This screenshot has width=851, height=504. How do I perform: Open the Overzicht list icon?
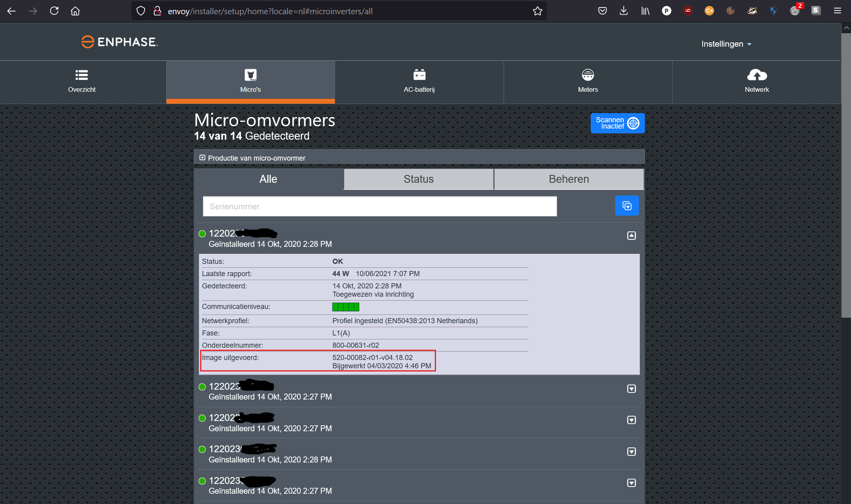[x=81, y=75]
